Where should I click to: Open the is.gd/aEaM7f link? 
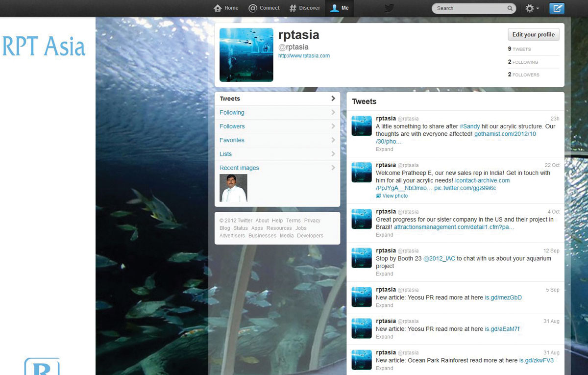pyautogui.click(x=502, y=329)
